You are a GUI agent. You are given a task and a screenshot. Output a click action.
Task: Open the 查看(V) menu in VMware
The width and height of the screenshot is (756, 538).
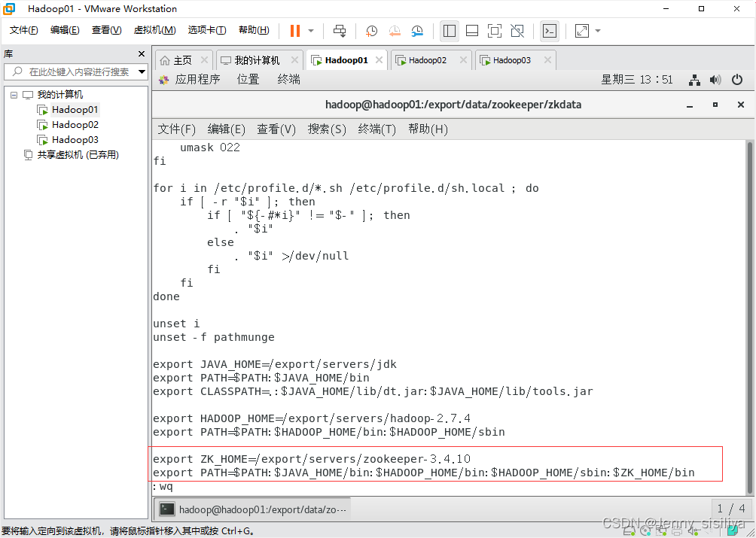point(107,30)
